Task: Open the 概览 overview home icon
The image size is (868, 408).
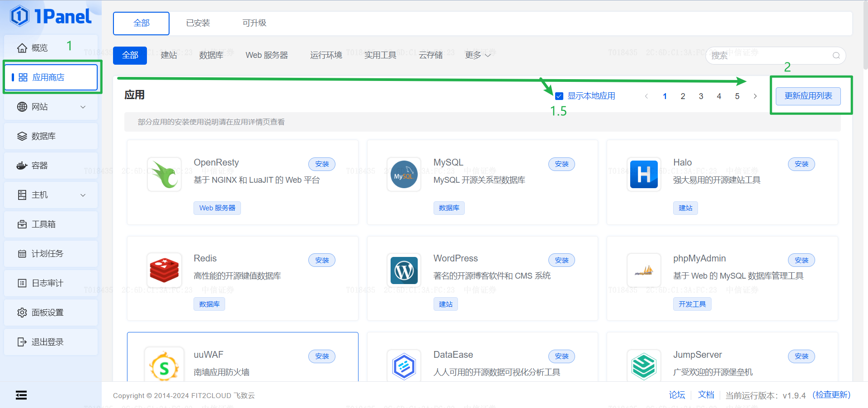Action: tap(22, 48)
